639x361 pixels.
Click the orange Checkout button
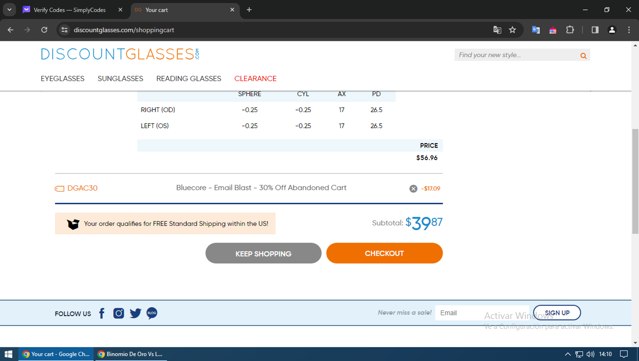coord(384,253)
